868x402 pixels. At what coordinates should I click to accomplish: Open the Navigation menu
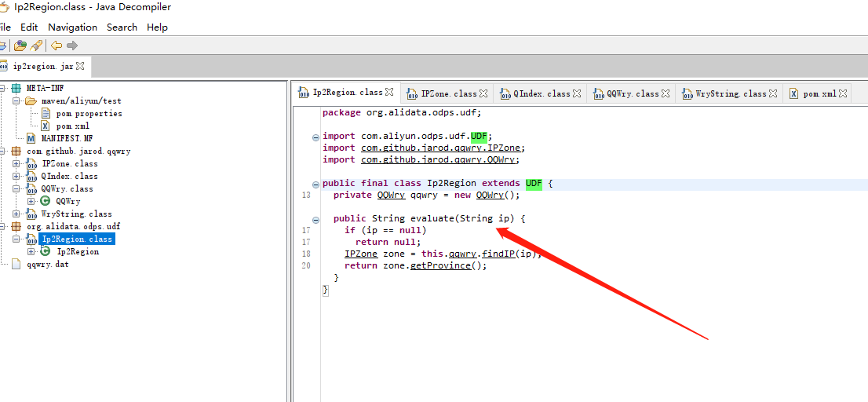coord(72,27)
